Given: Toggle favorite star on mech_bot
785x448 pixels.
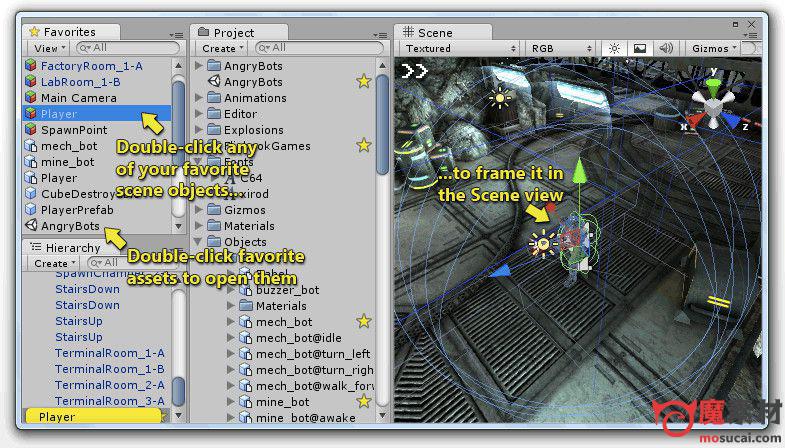Looking at the screenshot, I should [x=364, y=321].
